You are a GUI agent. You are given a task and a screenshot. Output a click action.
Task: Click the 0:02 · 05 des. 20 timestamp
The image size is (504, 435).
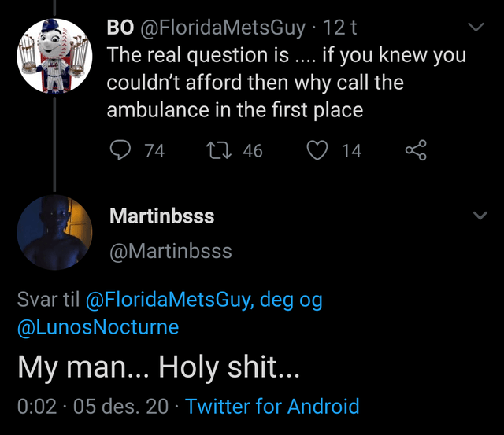coord(93,406)
